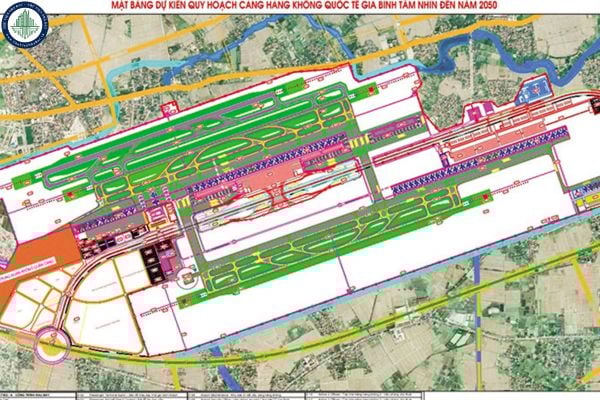Select the black building blocks near terminal
This screenshot has height=400, width=600.
[156, 260]
